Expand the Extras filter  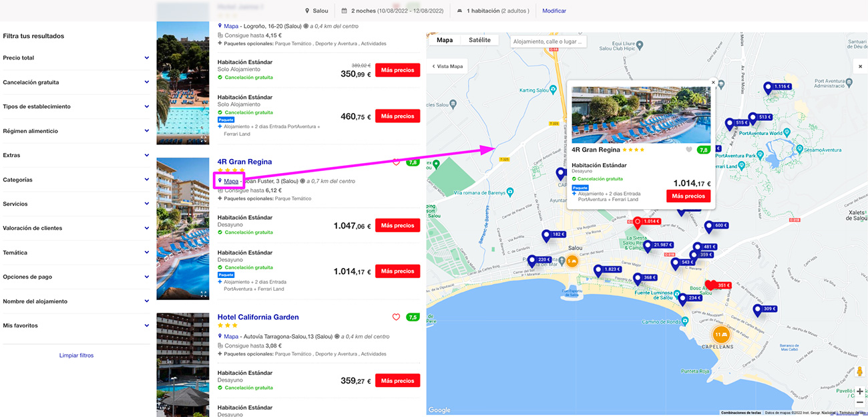(75, 155)
